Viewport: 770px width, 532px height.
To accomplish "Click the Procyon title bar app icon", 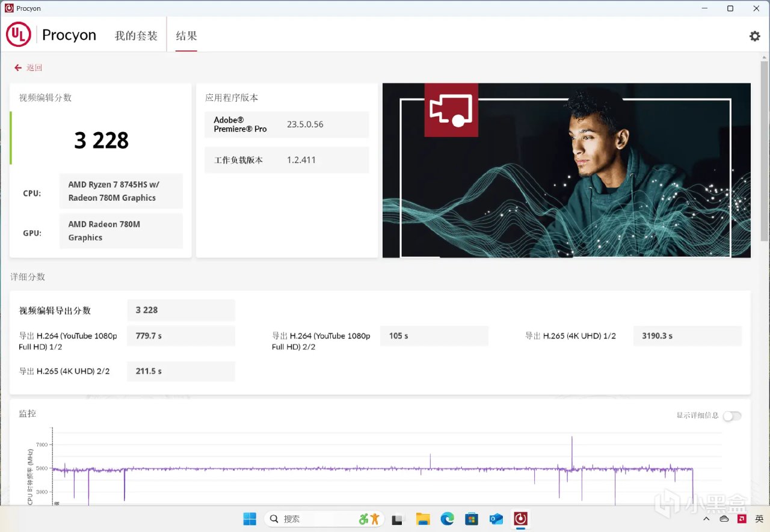I will coord(9,8).
